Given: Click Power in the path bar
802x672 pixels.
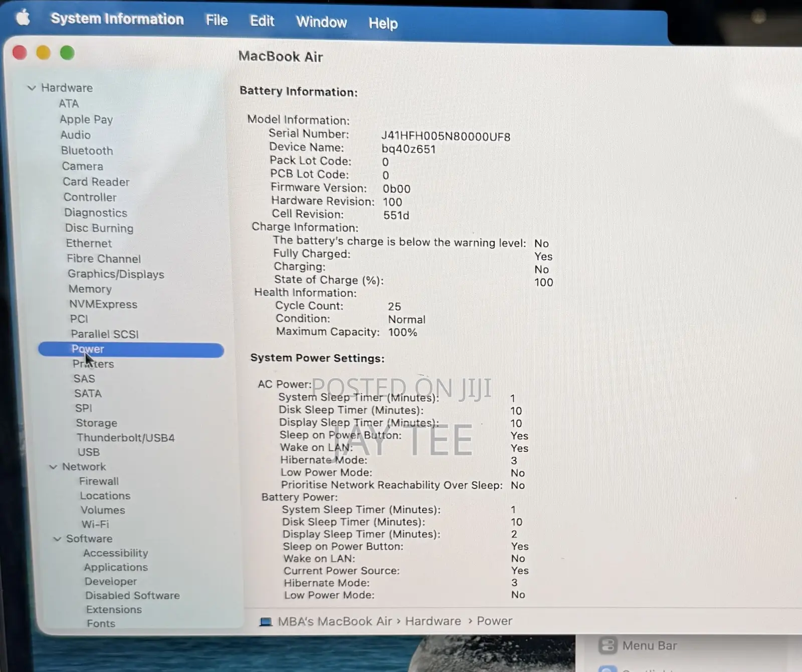Looking at the screenshot, I should click(x=494, y=621).
